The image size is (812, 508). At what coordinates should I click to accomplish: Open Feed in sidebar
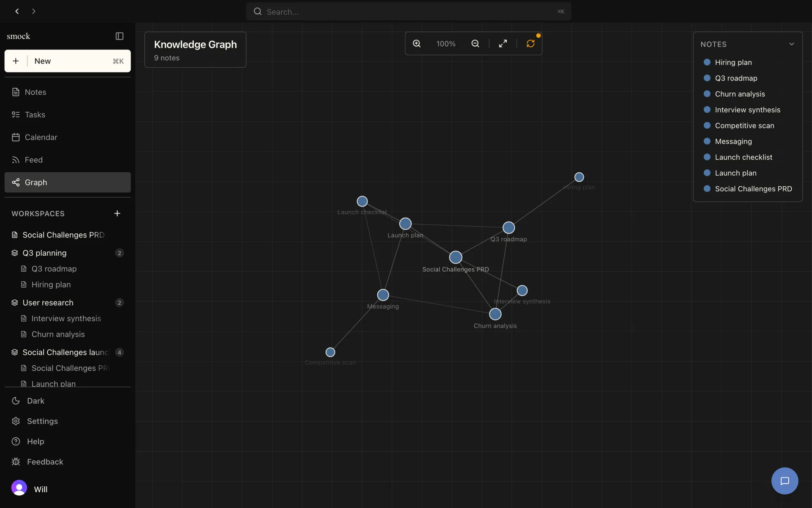coord(68,160)
